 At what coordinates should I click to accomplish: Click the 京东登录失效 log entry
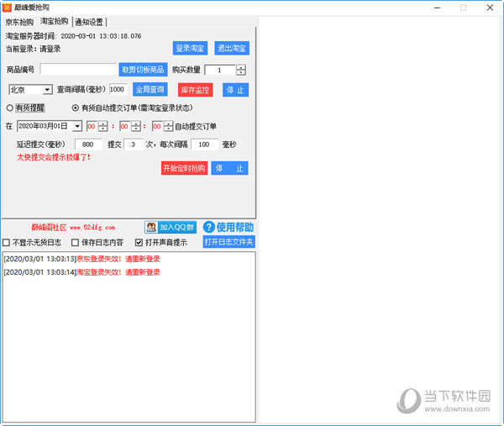coord(81,259)
